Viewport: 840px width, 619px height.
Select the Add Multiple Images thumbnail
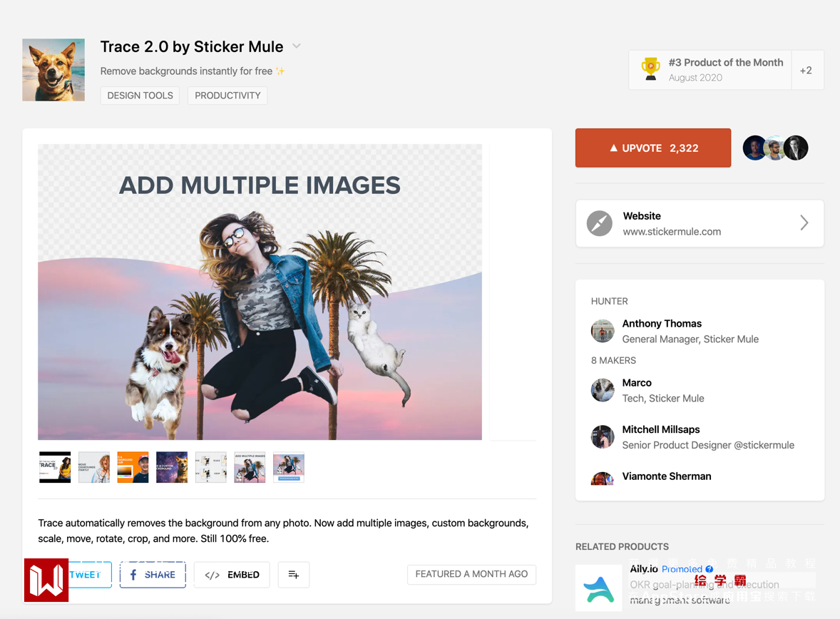pos(250,467)
